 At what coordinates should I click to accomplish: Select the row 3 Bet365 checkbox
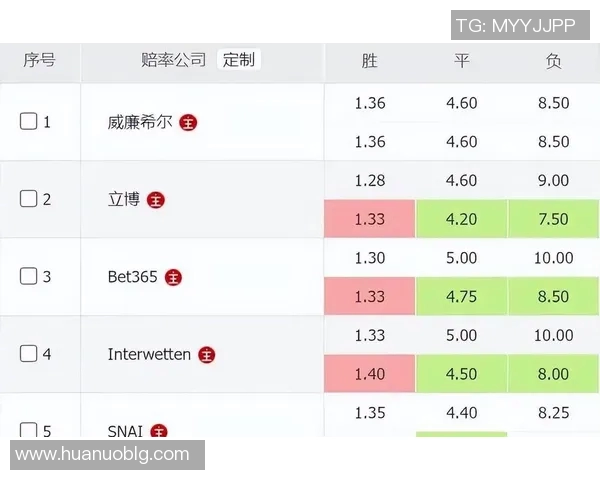(x=29, y=276)
